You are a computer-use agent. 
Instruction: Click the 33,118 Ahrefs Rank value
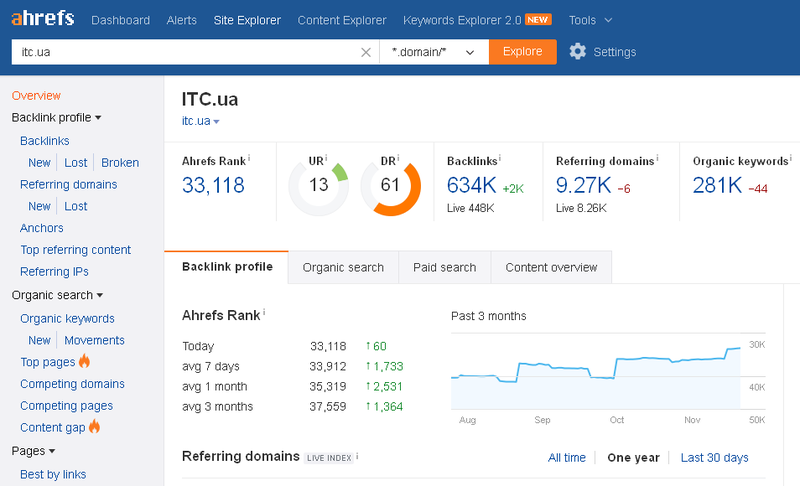pos(213,185)
